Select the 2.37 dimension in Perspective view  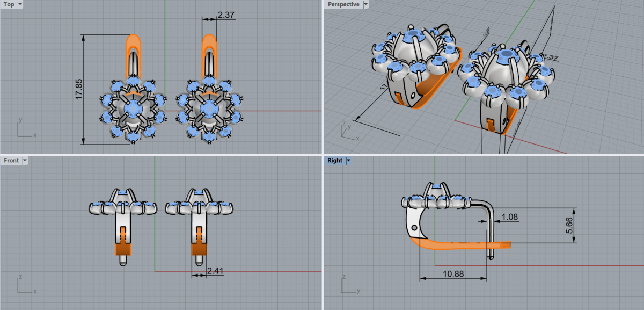(551, 56)
